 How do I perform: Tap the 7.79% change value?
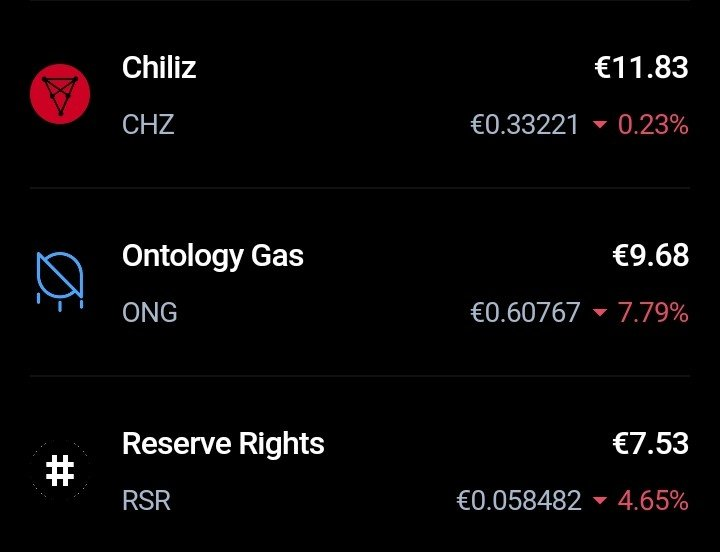pyautogui.click(x=653, y=312)
